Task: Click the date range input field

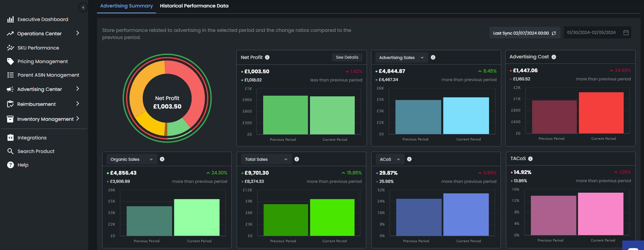Action: (x=591, y=33)
